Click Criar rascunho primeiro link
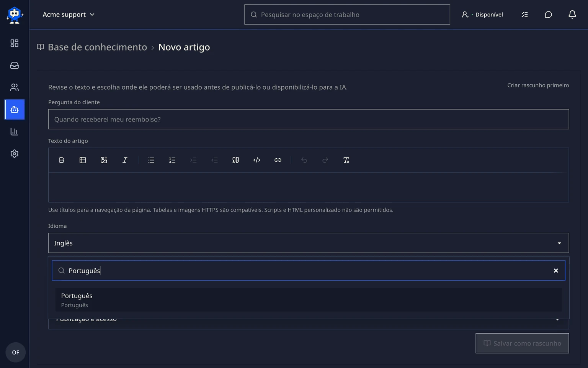Image resolution: width=588 pixels, height=368 pixels. point(538,85)
